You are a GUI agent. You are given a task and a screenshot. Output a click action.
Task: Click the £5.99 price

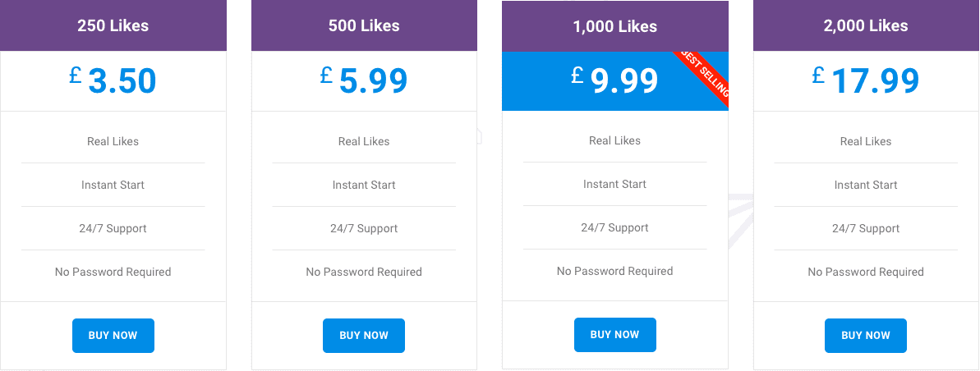click(364, 80)
